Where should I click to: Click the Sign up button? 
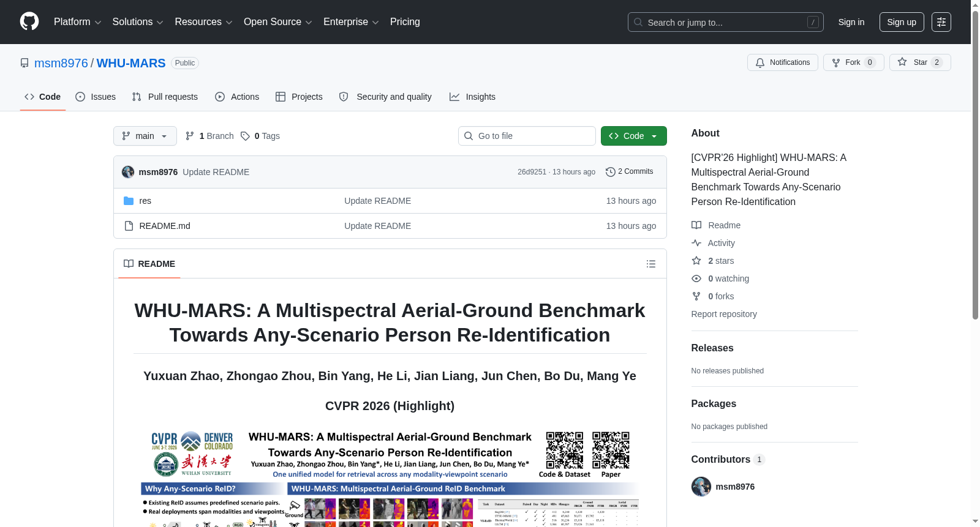click(902, 22)
